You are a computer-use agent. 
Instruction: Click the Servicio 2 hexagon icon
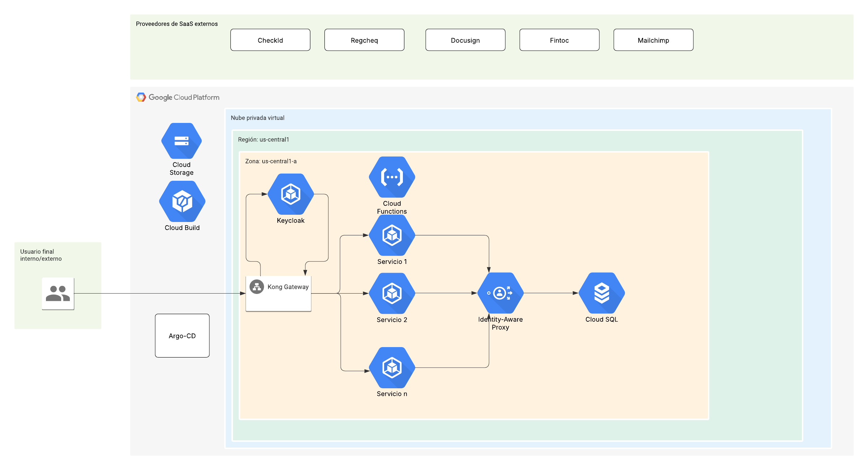coord(392,293)
